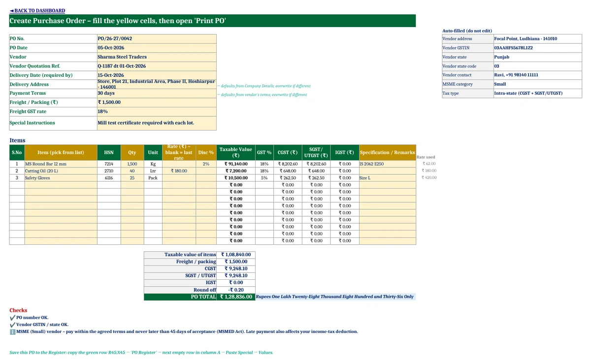Select the Freight / packing total ₹ 1,500.00

click(x=236, y=262)
